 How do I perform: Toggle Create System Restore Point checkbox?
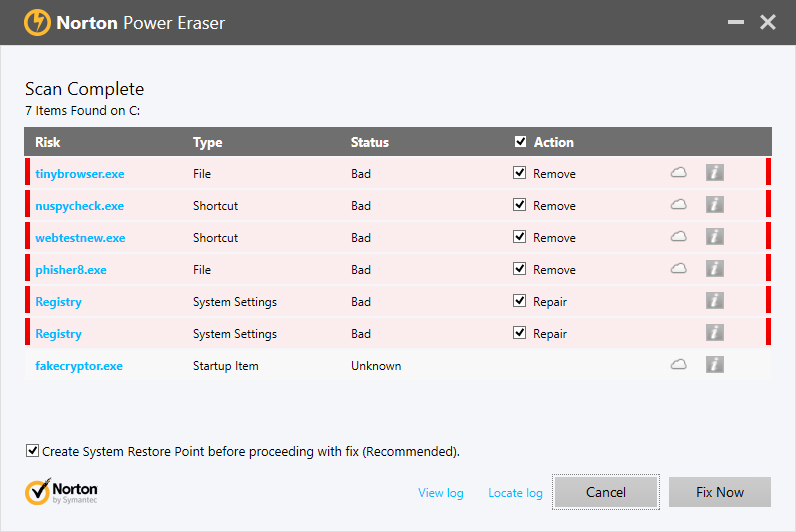tap(32, 450)
